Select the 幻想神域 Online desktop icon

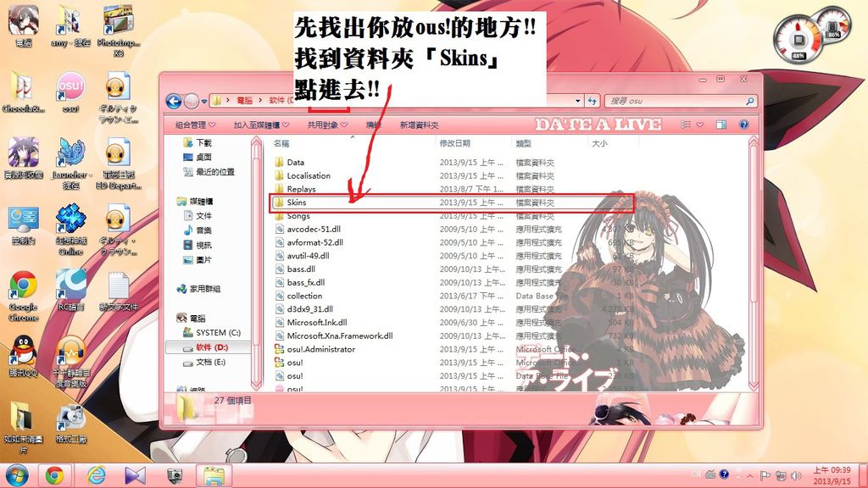coord(70,230)
